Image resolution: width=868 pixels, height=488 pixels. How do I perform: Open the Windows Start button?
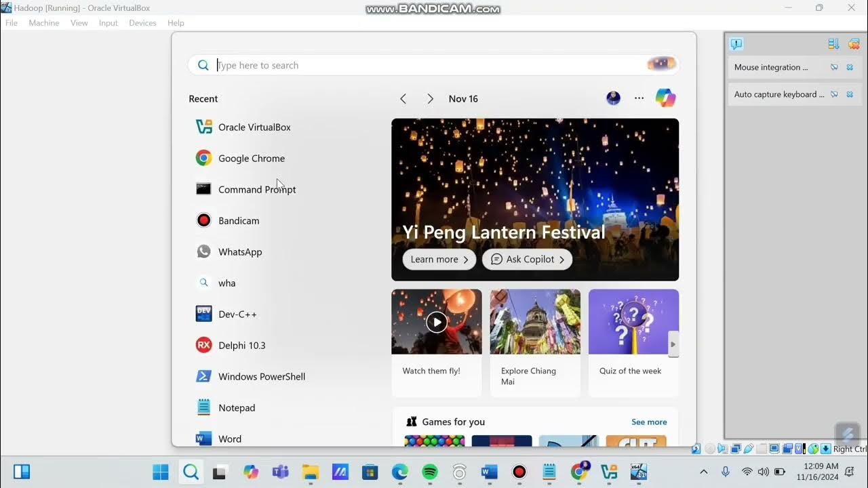(x=161, y=472)
